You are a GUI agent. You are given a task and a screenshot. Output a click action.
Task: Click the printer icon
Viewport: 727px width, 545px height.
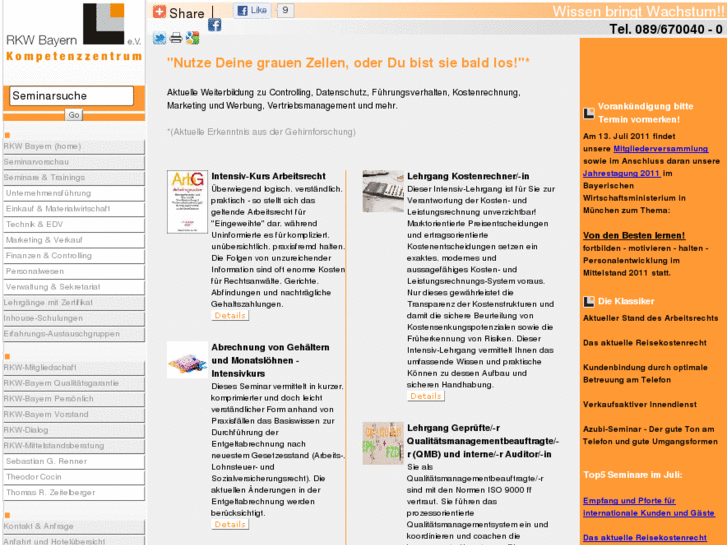pyautogui.click(x=176, y=38)
